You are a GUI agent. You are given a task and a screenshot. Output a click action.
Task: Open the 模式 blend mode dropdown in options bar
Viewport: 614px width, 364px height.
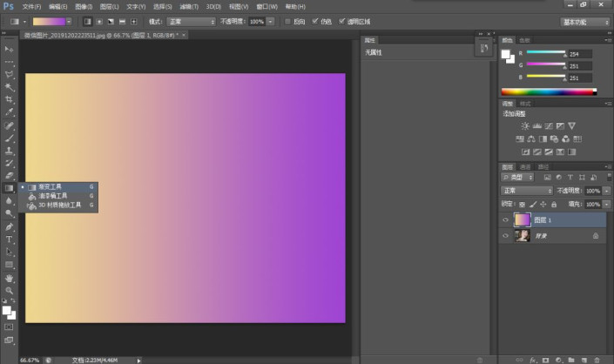point(191,22)
